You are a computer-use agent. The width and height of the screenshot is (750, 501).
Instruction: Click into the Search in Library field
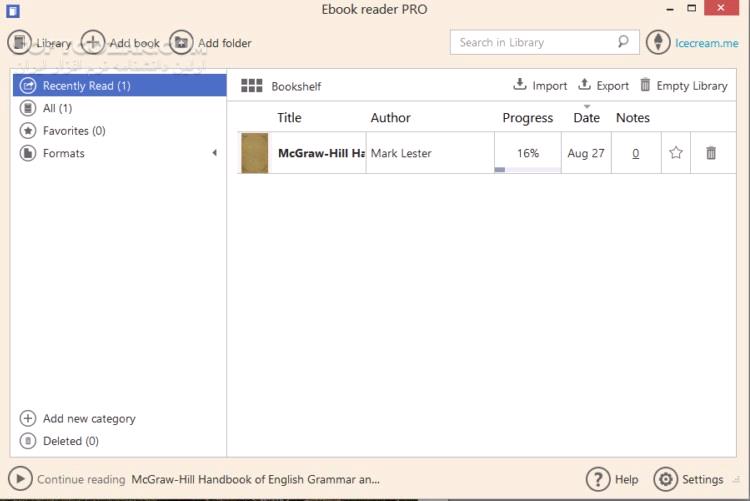[x=544, y=42]
